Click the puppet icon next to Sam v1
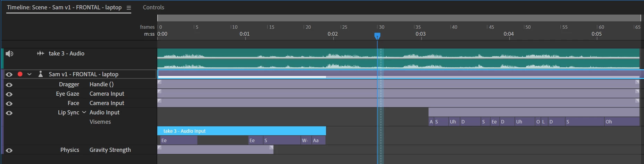This screenshot has width=644, height=164. pyautogui.click(x=41, y=74)
